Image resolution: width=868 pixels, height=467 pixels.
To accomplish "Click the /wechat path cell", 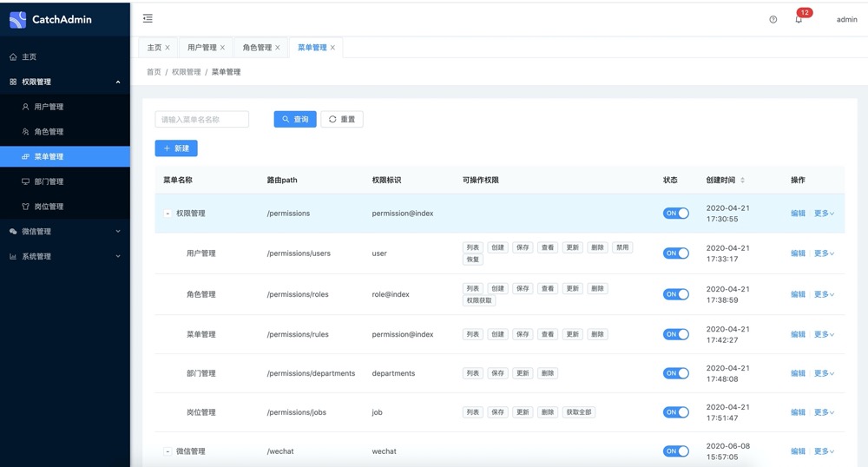I will coord(280,451).
